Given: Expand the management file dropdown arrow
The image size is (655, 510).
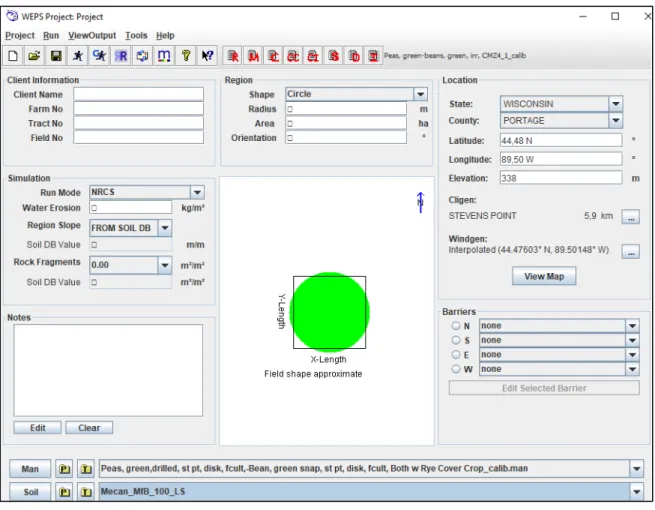Looking at the screenshot, I should coord(637,469).
